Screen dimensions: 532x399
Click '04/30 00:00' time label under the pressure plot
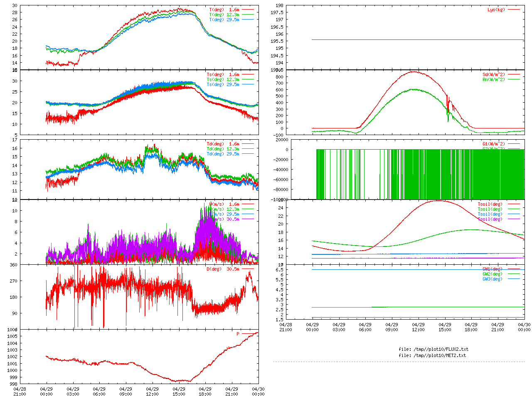point(258,392)
